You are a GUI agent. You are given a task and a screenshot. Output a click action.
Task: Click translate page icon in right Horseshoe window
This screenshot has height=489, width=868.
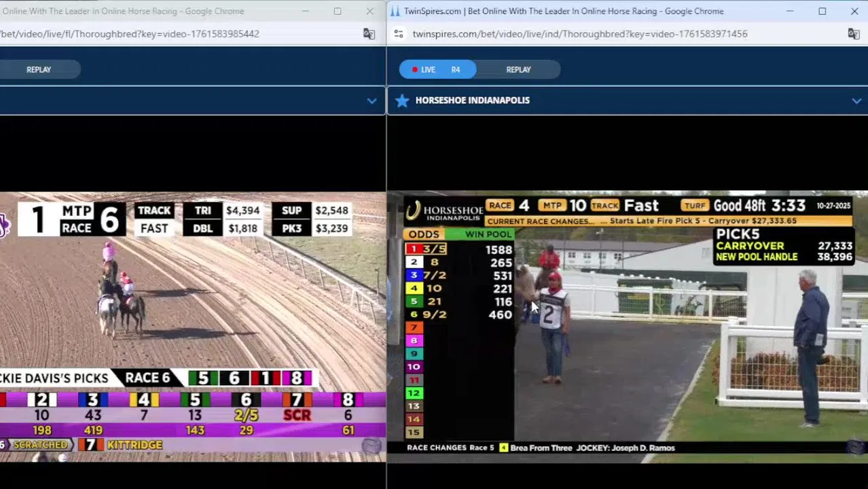(854, 33)
